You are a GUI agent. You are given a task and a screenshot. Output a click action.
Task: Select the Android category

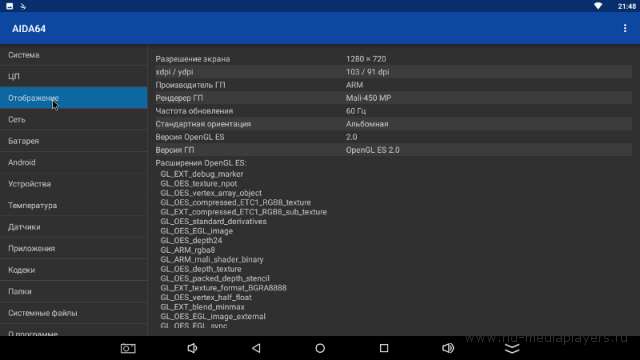point(73,162)
